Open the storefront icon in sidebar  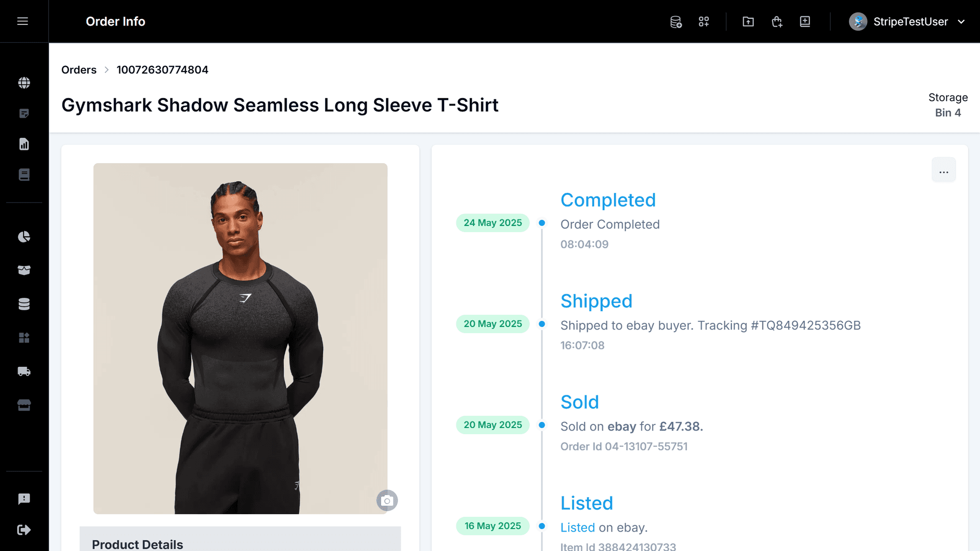[24, 405]
